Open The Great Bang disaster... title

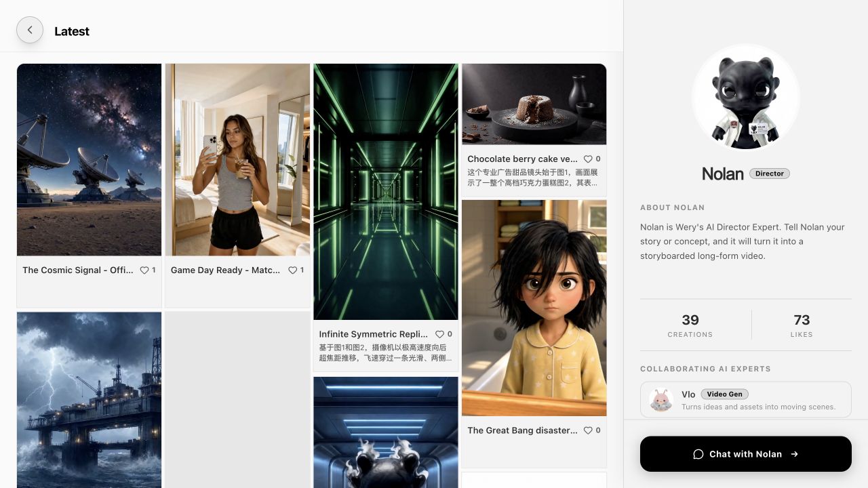[x=522, y=430]
